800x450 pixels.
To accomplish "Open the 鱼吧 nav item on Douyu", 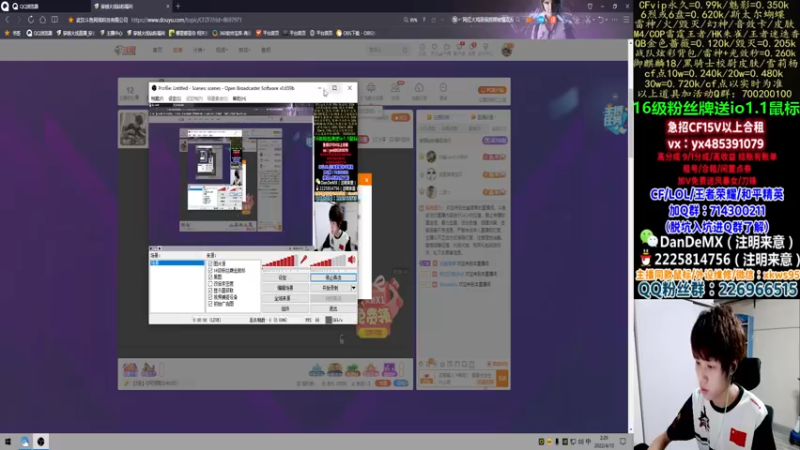I will 266,50.
